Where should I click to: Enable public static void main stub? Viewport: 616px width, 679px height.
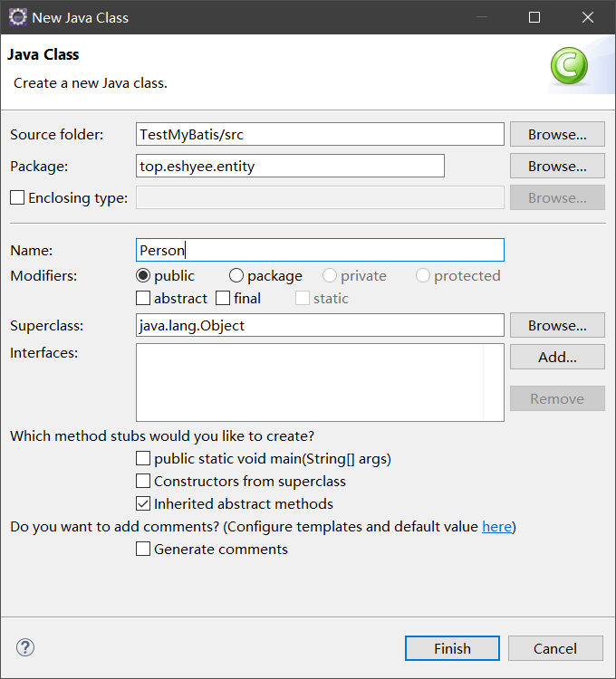(x=143, y=458)
